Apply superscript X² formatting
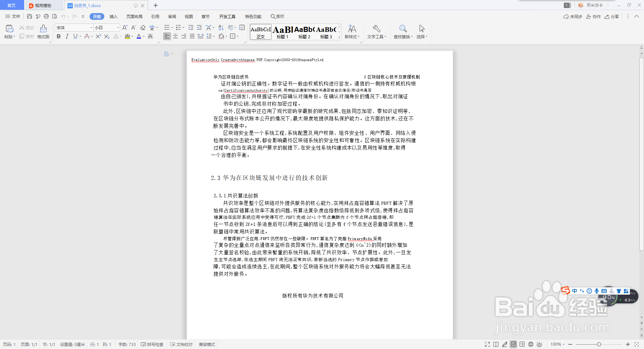 coord(98,36)
